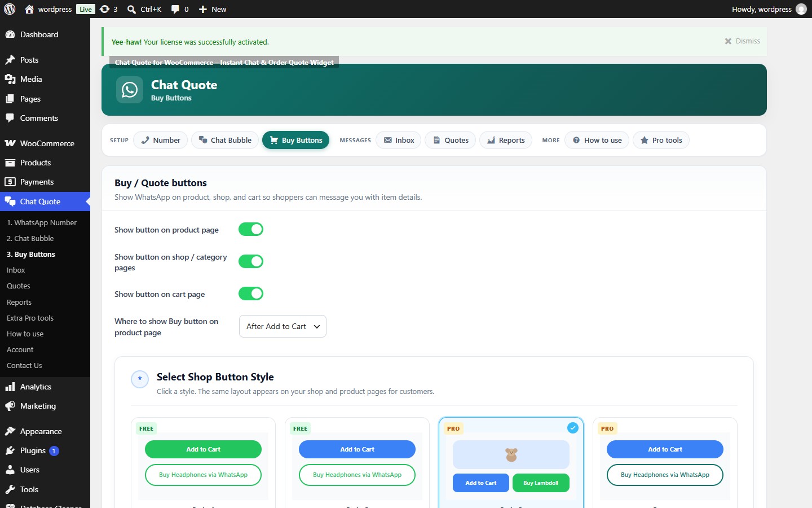Open the After Add to Cart dropdown
This screenshot has height=508, width=812.
(283, 326)
